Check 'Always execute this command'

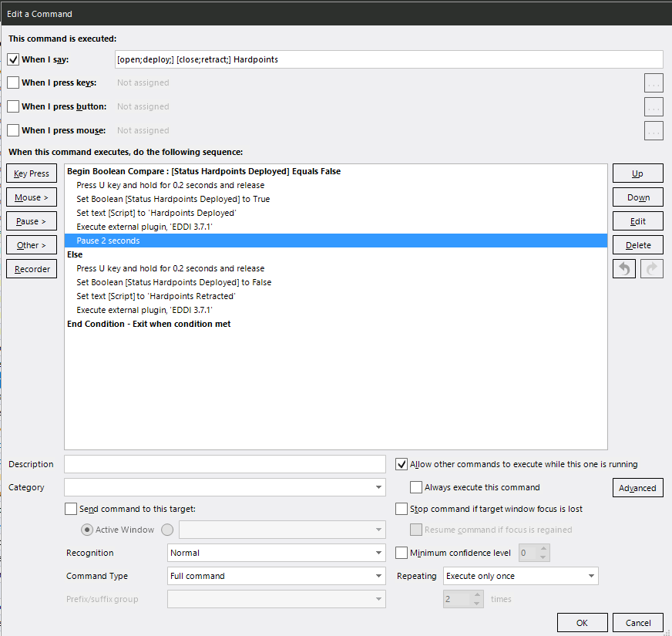415,487
